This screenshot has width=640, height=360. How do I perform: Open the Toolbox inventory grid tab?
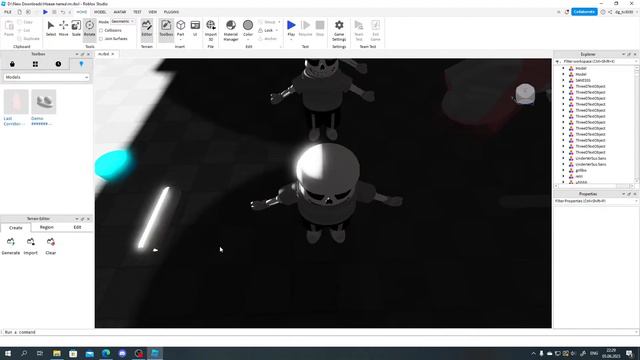pyautogui.click(x=36, y=64)
